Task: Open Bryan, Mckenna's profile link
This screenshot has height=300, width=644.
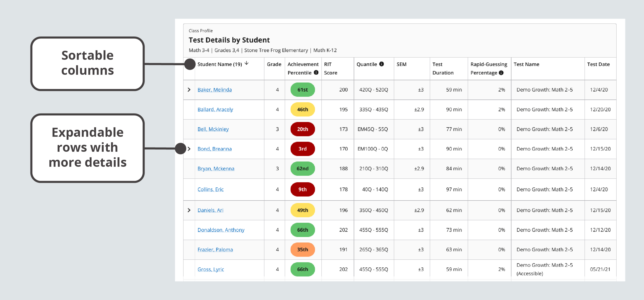Action: [x=215, y=169]
